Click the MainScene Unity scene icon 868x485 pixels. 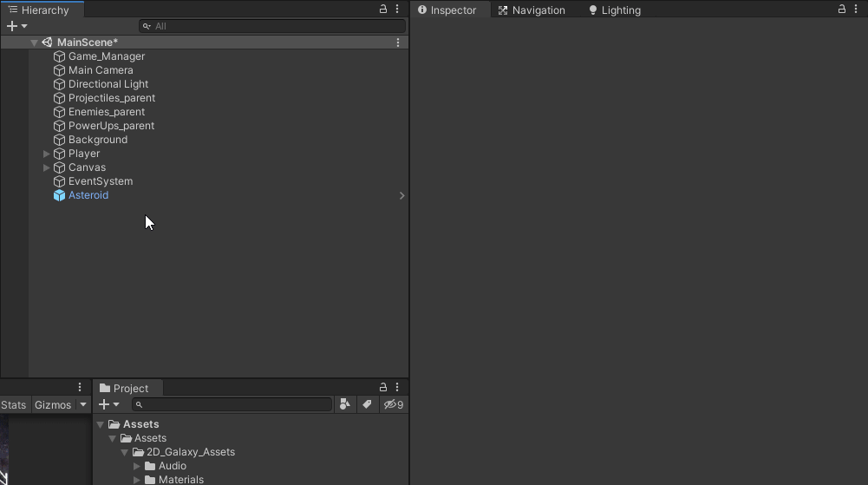coord(47,43)
